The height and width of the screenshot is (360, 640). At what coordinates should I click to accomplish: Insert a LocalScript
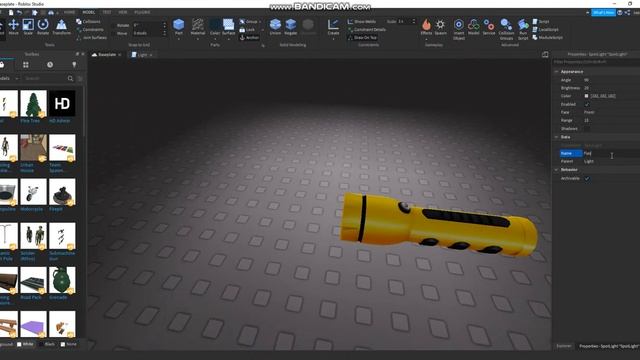[x=545, y=29]
